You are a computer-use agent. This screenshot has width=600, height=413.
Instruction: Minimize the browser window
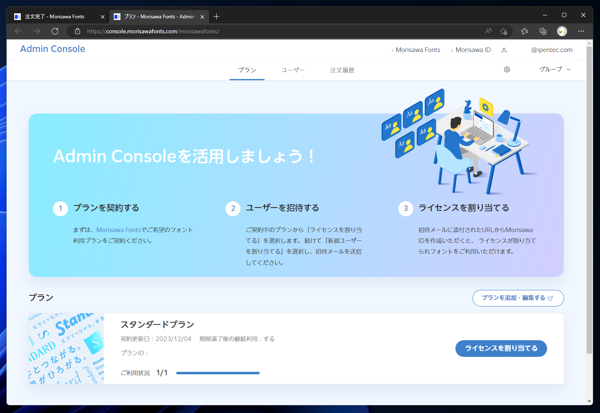545,15
